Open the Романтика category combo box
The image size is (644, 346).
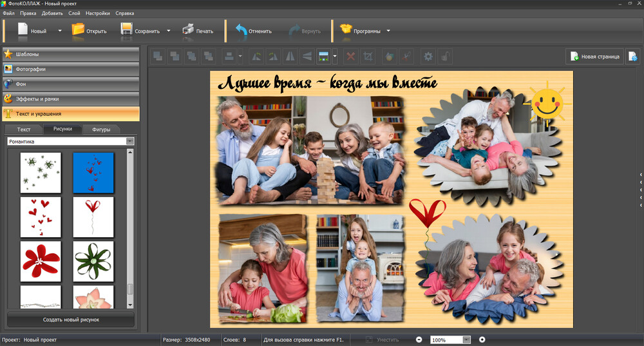click(71, 141)
